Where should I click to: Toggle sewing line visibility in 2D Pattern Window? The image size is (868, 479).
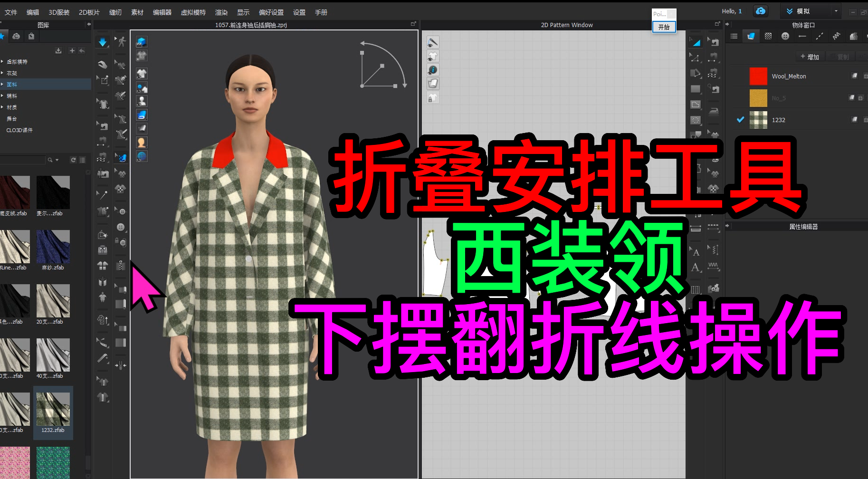(x=433, y=42)
